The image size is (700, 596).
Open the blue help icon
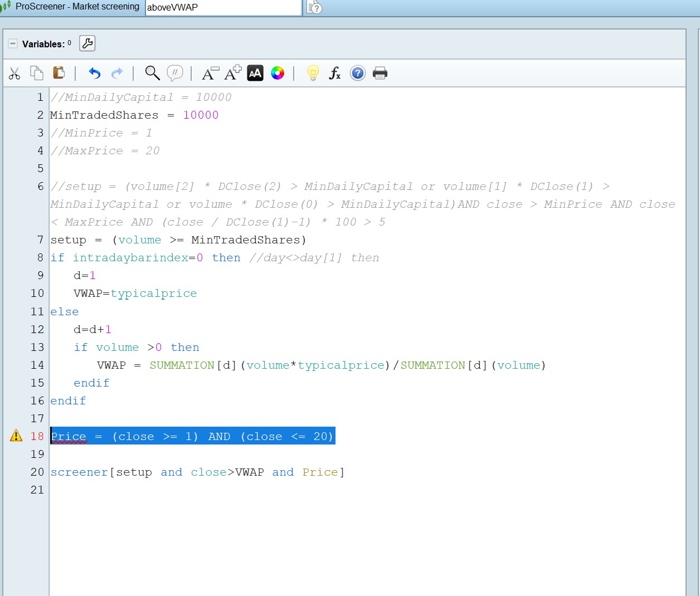click(x=358, y=73)
